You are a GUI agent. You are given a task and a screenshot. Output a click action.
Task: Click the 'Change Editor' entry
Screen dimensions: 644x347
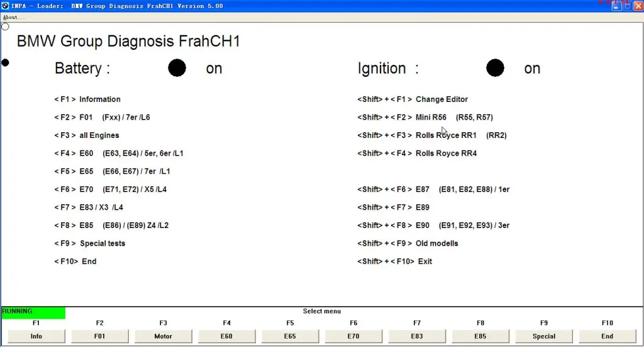tap(413, 99)
